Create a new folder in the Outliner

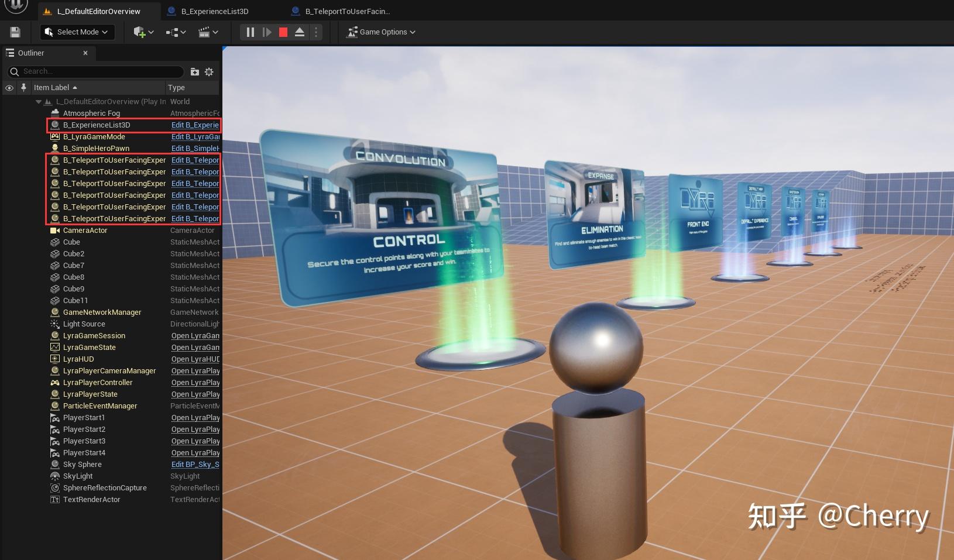[x=195, y=71]
